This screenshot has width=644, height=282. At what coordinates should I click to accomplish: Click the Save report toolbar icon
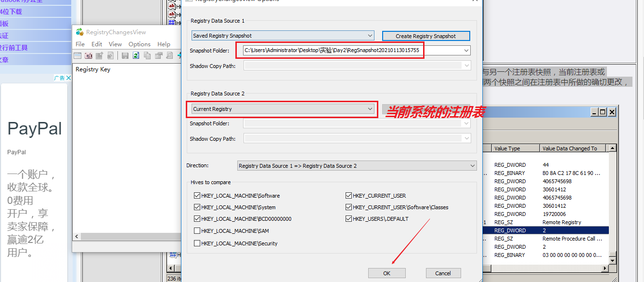pos(124,55)
